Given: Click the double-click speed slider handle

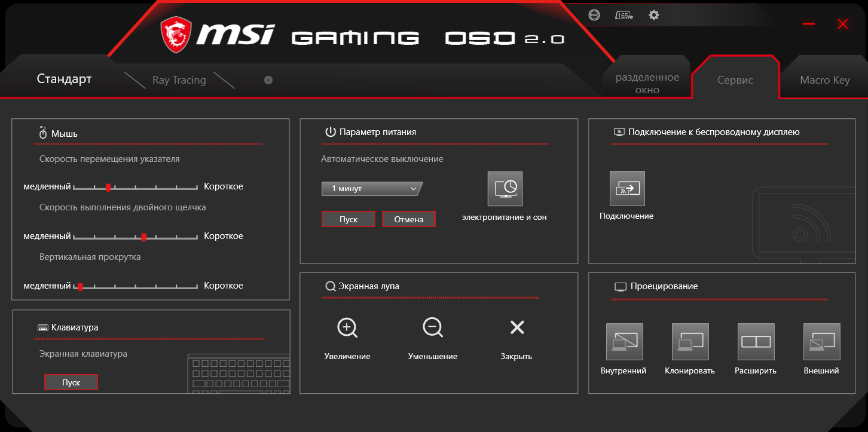Looking at the screenshot, I should (x=143, y=237).
